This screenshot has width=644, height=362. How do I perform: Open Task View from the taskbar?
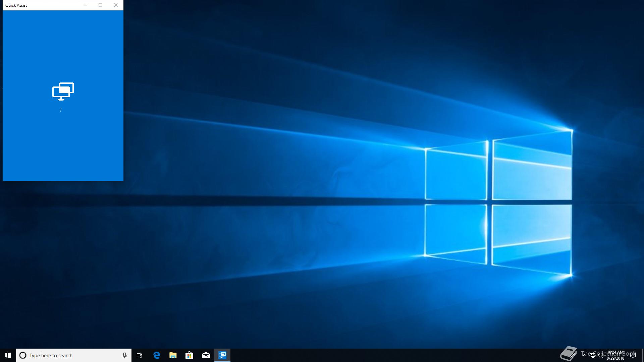tap(140, 355)
